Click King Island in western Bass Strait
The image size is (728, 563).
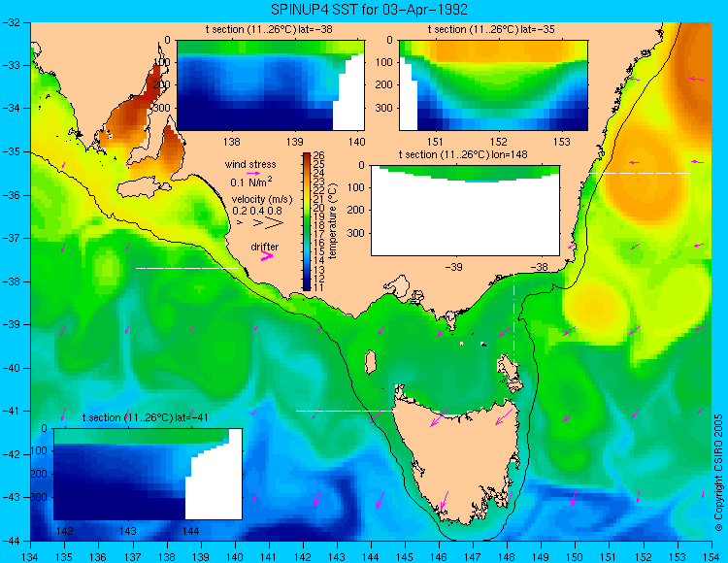[371, 362]
